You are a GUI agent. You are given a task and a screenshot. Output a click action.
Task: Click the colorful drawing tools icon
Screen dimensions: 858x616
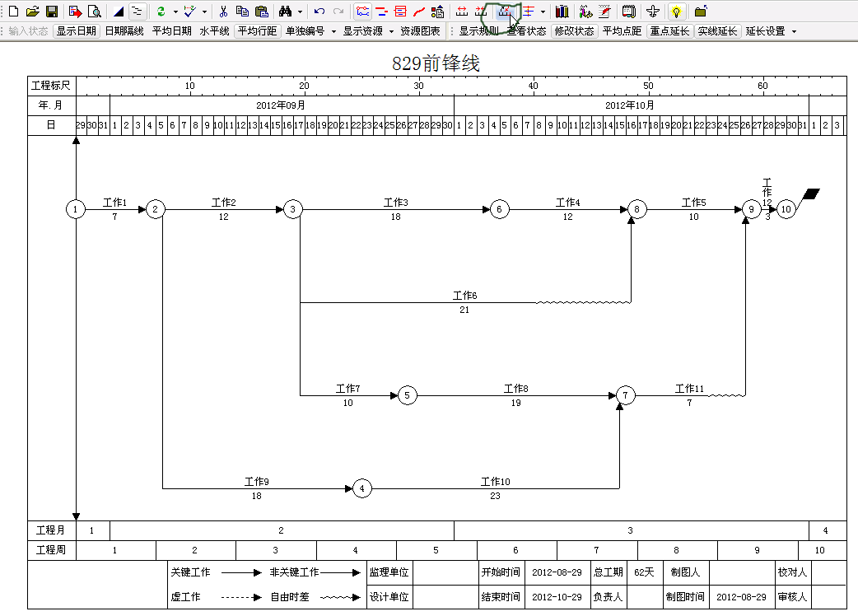tap(585, 11)
